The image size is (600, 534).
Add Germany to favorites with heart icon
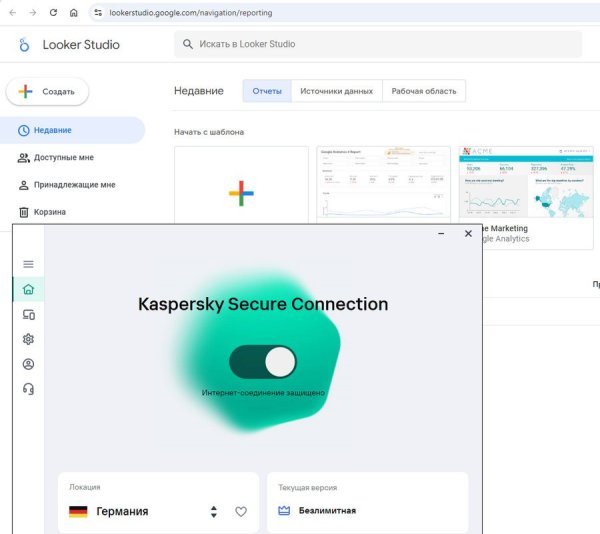point(241,511)
